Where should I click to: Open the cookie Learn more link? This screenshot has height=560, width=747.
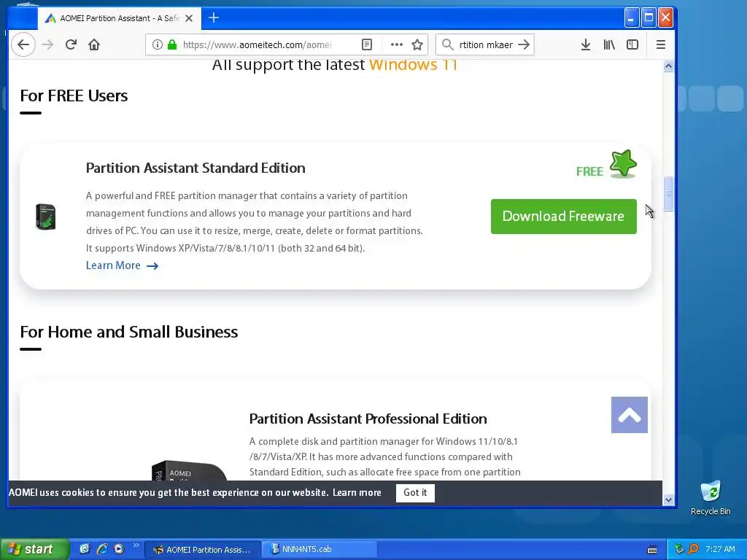tap(357, 493)
